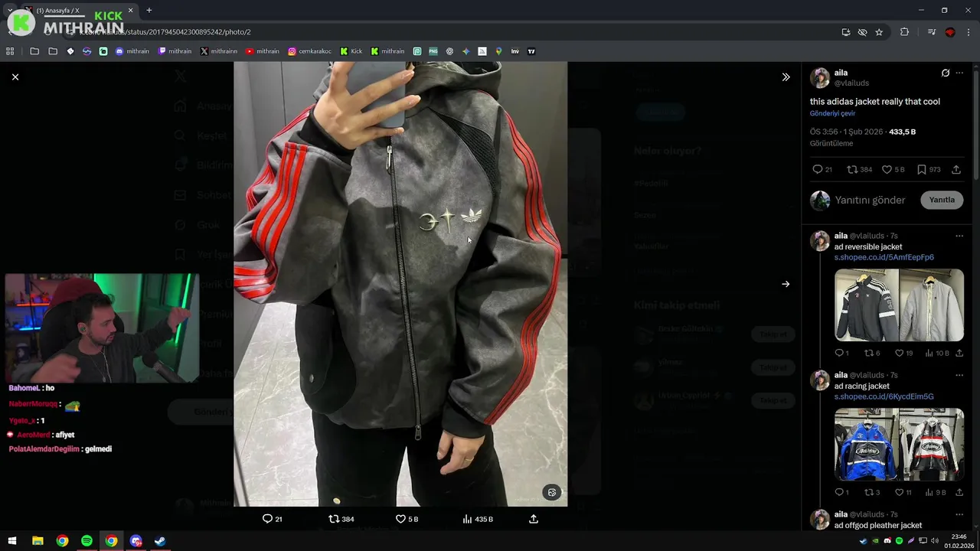Image resolution: width=980 pixels, height=551 pixels.
Task: Open the reversible jacket product image
Action: 899,305
